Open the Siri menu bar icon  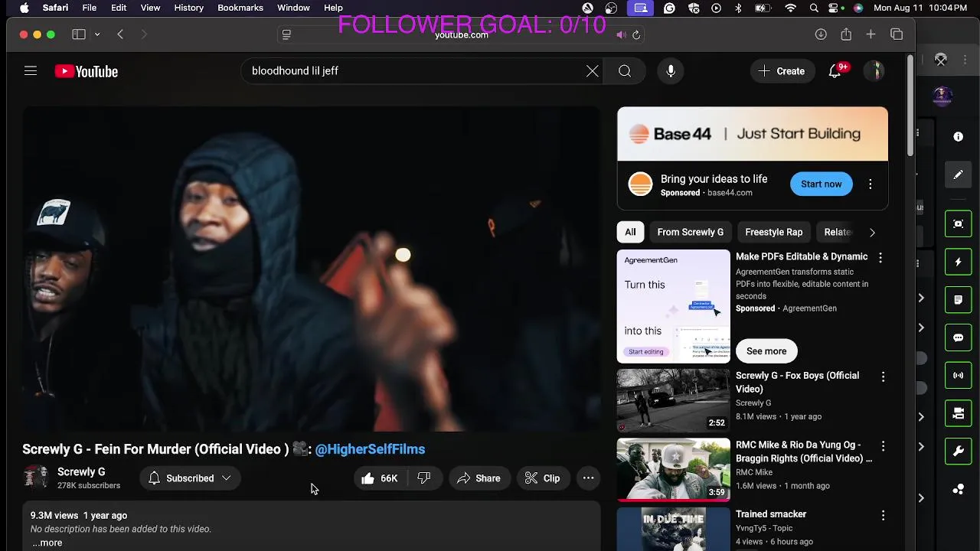(858, 8)
